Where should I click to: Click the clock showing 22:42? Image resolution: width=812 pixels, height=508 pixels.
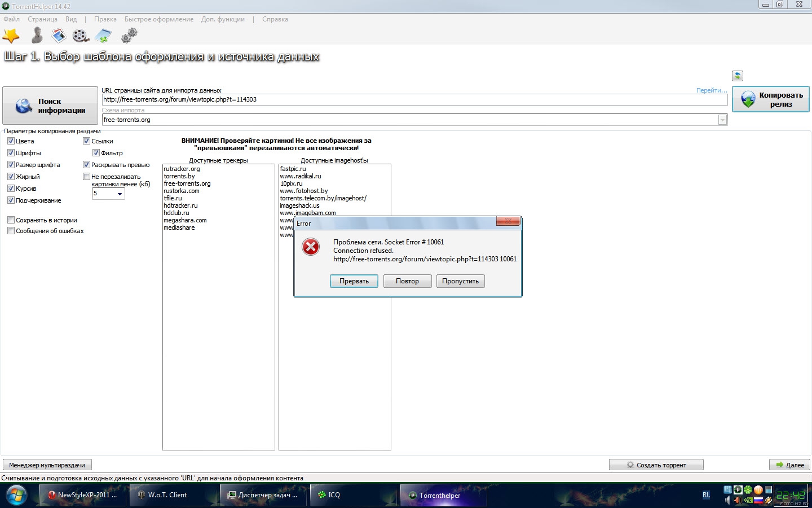click(x=791, y=495)
